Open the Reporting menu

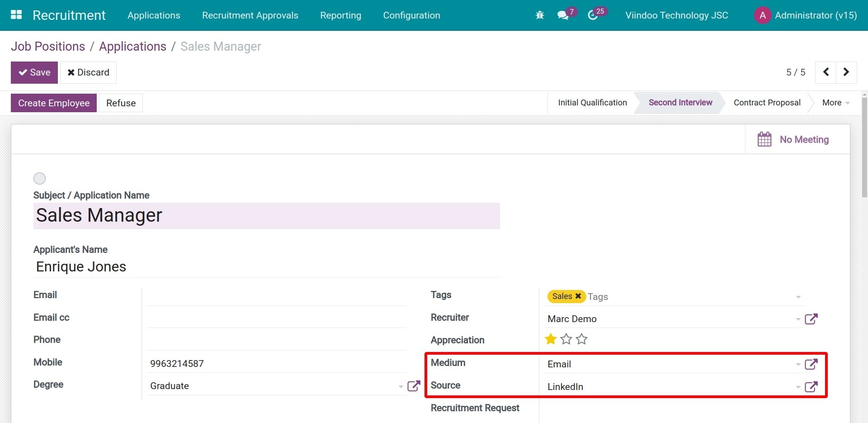(x=340, y=15)
